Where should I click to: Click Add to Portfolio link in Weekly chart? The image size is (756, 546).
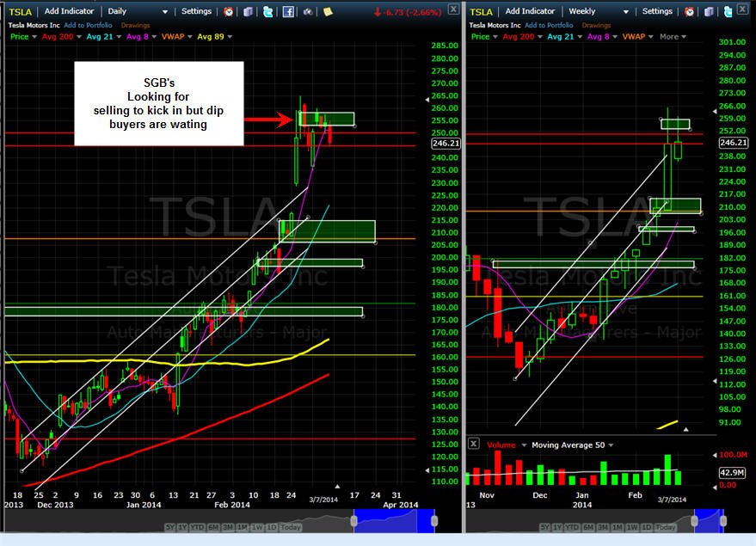click(x=549, y=25)
